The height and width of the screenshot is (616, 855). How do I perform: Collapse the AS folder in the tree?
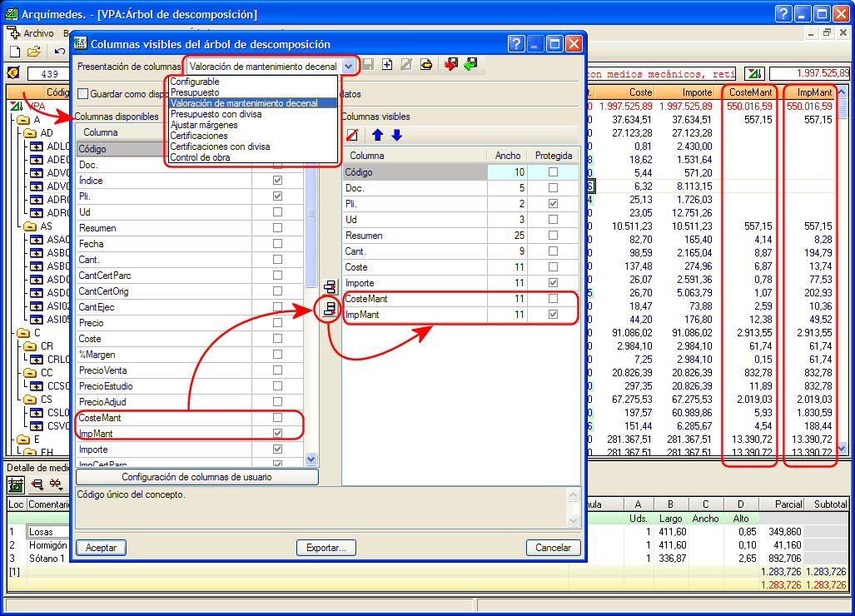(30, 226)
